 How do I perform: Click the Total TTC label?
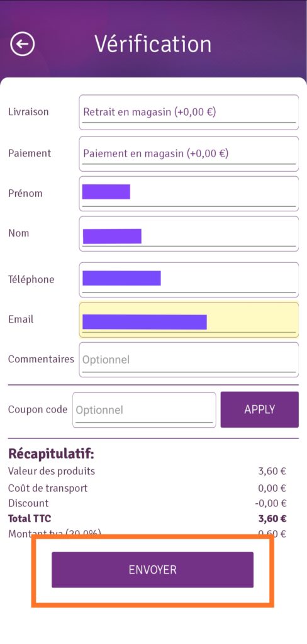(x=30, y=518)
